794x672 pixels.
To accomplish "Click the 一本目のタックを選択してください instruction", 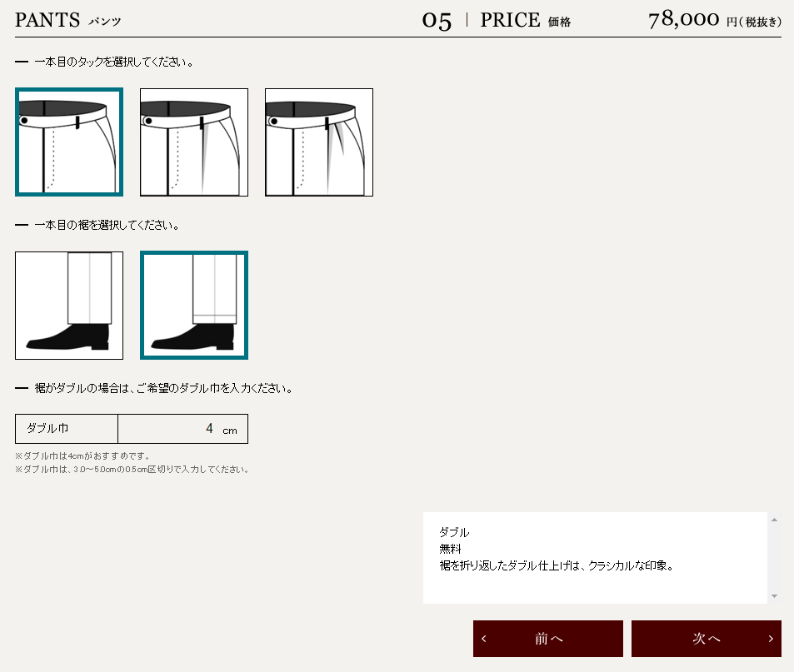I will click(114, 62).
